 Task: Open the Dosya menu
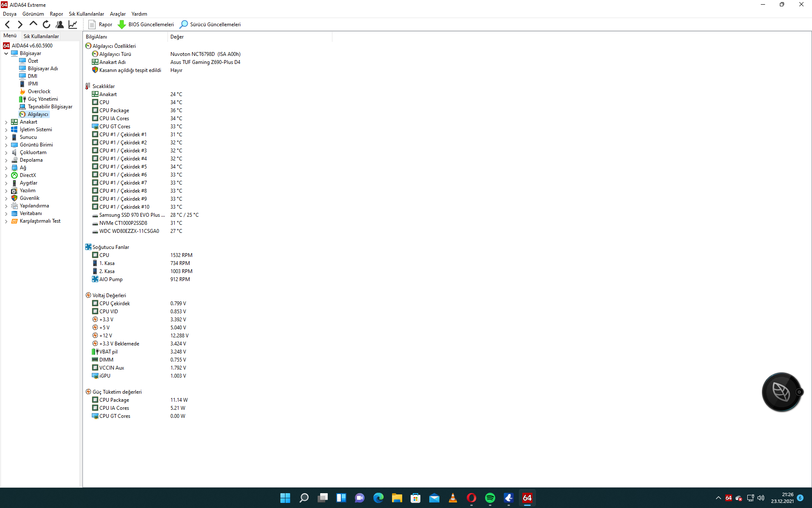(10, 14)
